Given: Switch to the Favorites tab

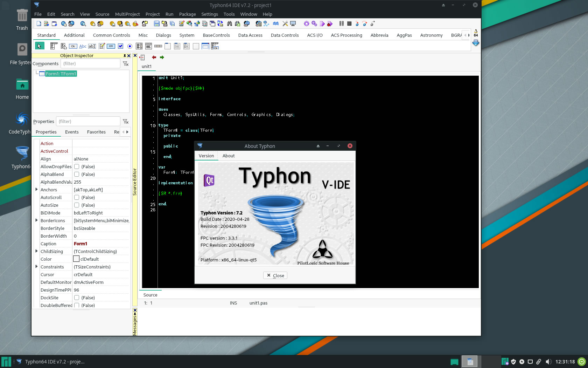Looking at the screenshot, I should pos(96,132).
